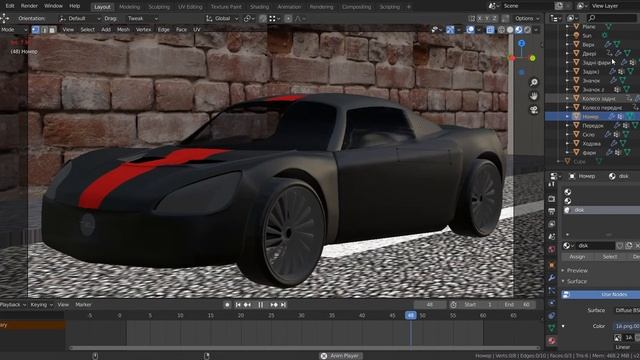Image resolution: width=640 pixels, height=360 pixels.
Task: Open the Particles properties tab icon
Action: [552, 291]
